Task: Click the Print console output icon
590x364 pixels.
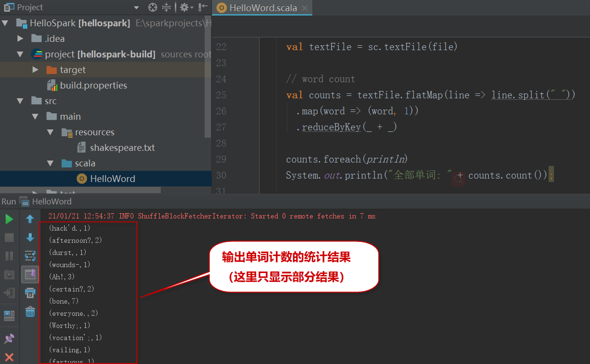Action: pyautogui.click(x=30, y=293)
